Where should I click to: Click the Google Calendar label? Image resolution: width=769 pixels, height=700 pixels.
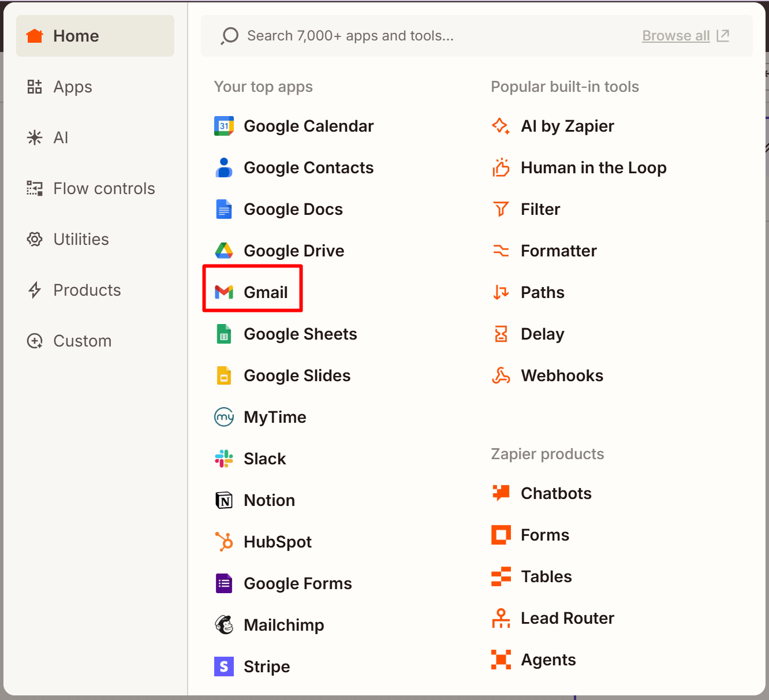coord(309,126)
